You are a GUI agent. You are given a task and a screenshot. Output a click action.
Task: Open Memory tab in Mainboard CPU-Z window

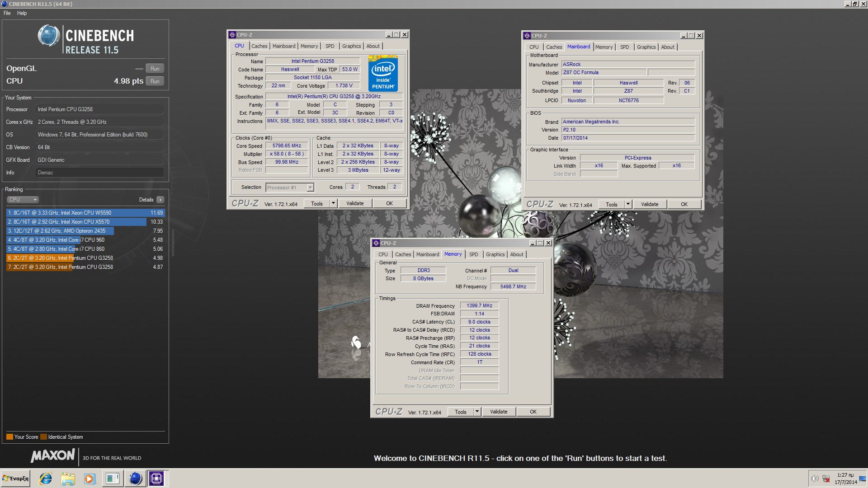(x=604, y=47)
